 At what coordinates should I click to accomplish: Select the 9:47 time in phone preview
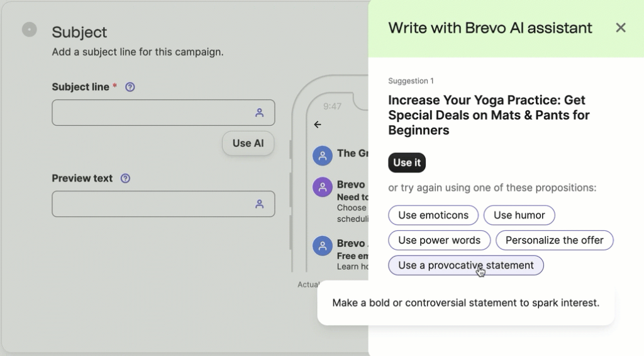point(332,106)
